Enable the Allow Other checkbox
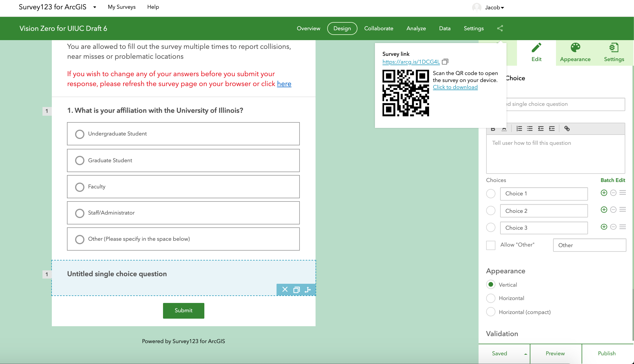Screen dimensions: 634x364 [491, 245]
